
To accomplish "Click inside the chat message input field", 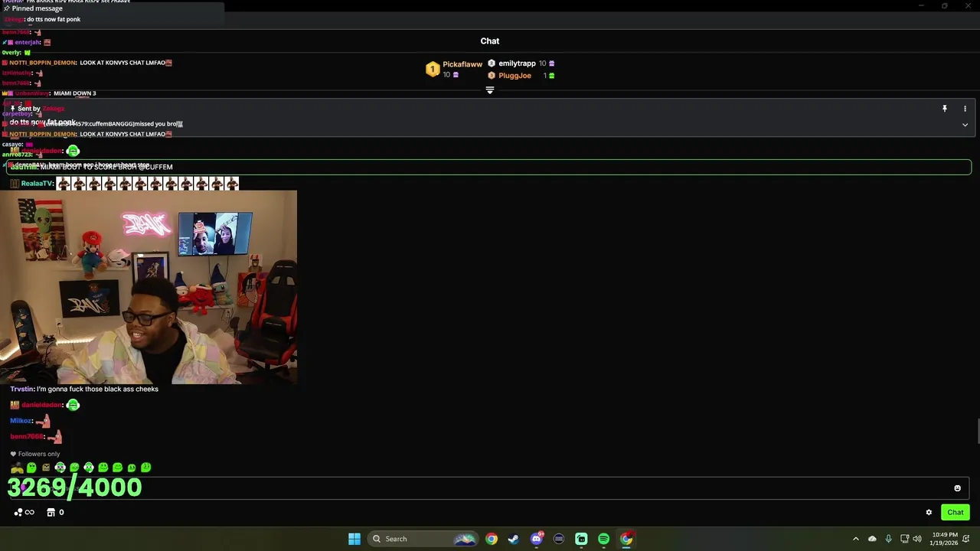I will (488, 488).
